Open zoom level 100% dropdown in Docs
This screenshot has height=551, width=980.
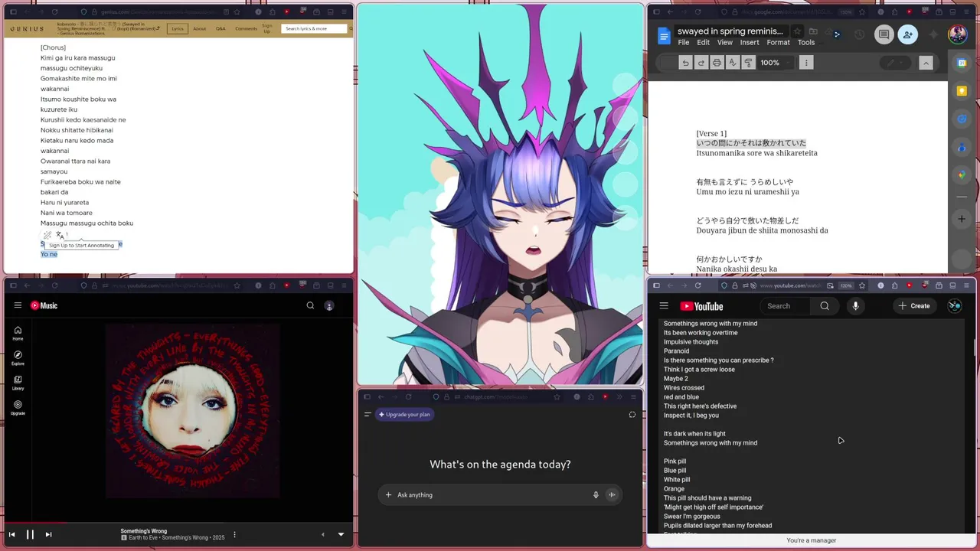point(774,63)
